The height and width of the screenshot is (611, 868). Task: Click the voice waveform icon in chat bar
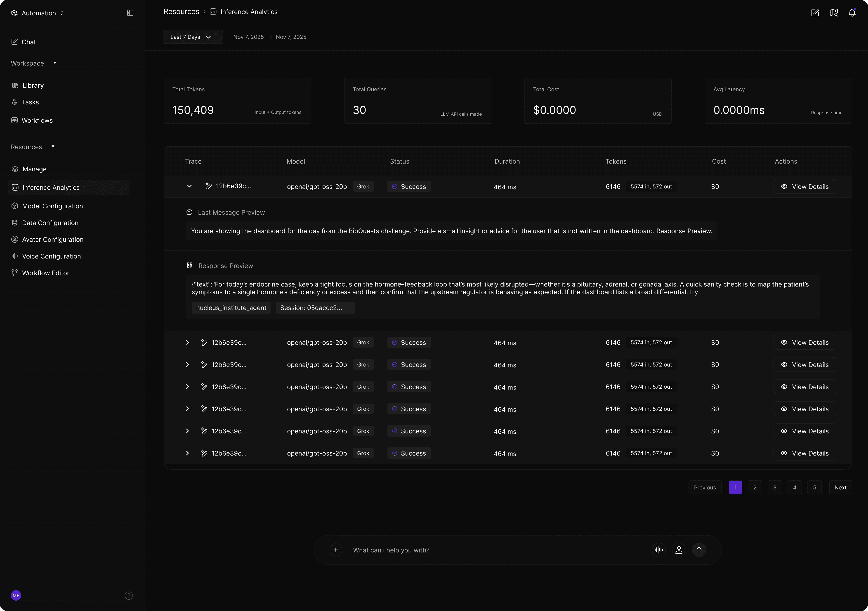tap(658, 550)
